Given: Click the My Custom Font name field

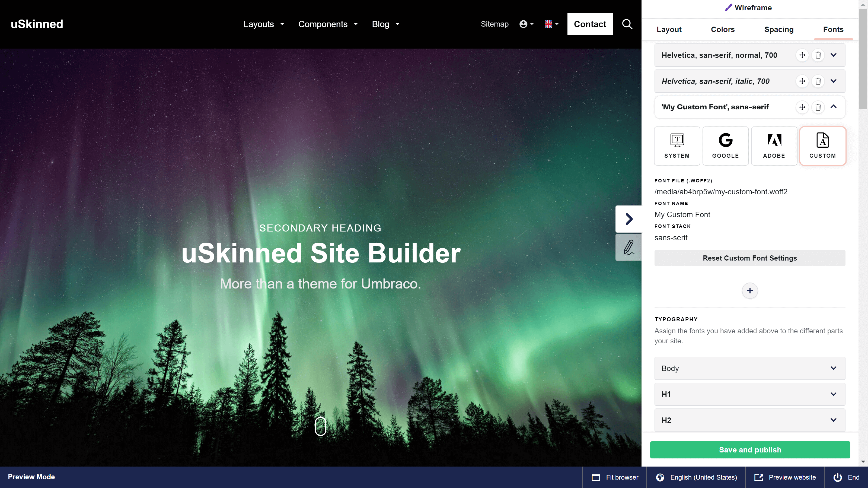Looking at the screenshot, I should [682, 214].
